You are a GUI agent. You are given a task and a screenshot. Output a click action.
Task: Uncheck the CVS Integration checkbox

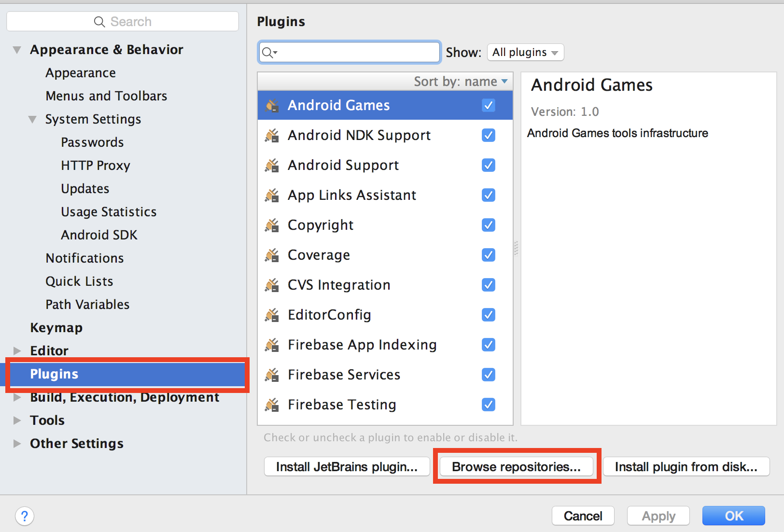pyautogui.click(x=489, y=285)
